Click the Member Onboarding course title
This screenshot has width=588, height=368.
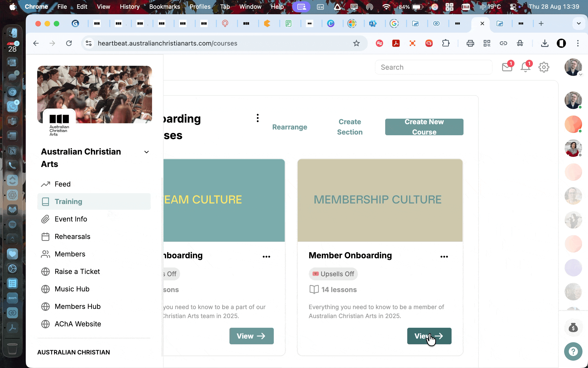(350, 255)
